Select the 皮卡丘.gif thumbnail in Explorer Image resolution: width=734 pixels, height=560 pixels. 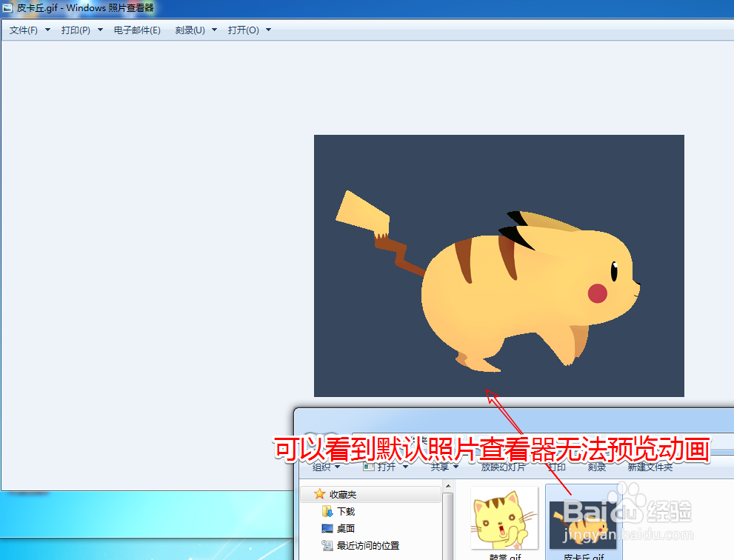[583, 525]
